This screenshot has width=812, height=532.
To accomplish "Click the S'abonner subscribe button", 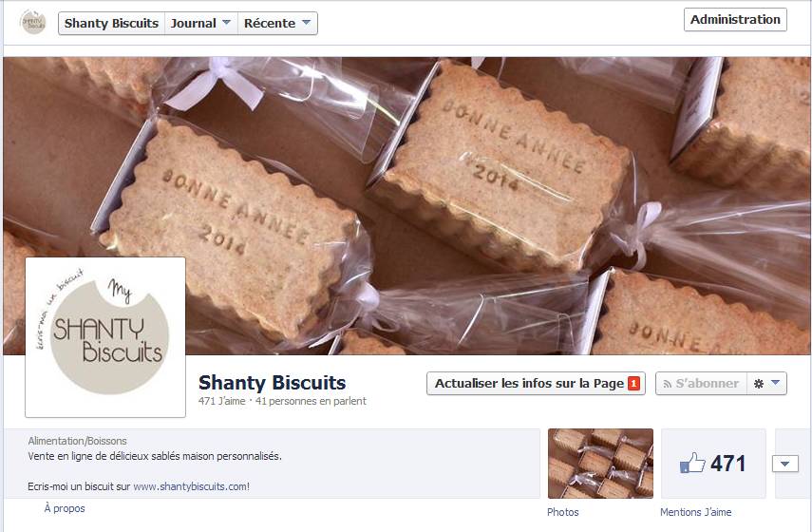I will (x=701, y=384).
